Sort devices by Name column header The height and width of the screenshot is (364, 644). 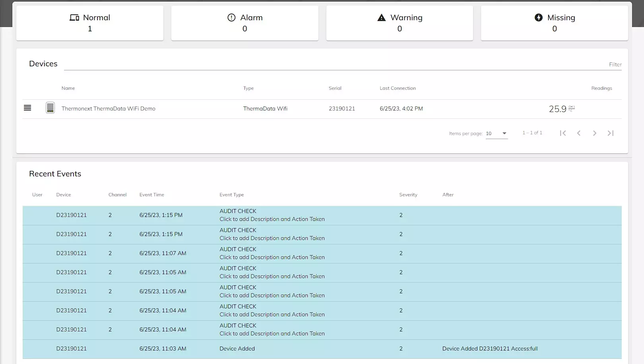click(68, 88)
